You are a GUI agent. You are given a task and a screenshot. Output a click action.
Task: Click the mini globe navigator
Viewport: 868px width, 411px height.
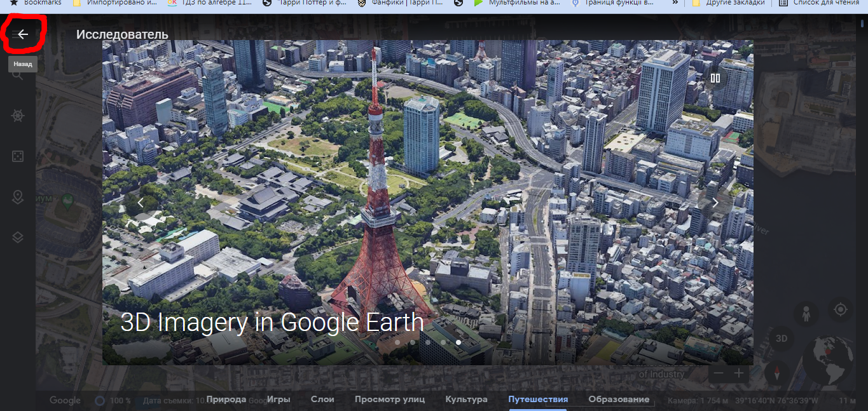click(x=827, y=360)
